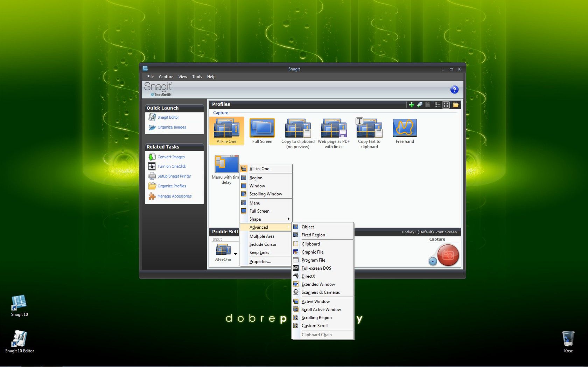Image resolution: width=588 pixels, height=367 pixels.
Task: Open Snagit 10 desktop shortcut
Action: (x=19, y=306)
